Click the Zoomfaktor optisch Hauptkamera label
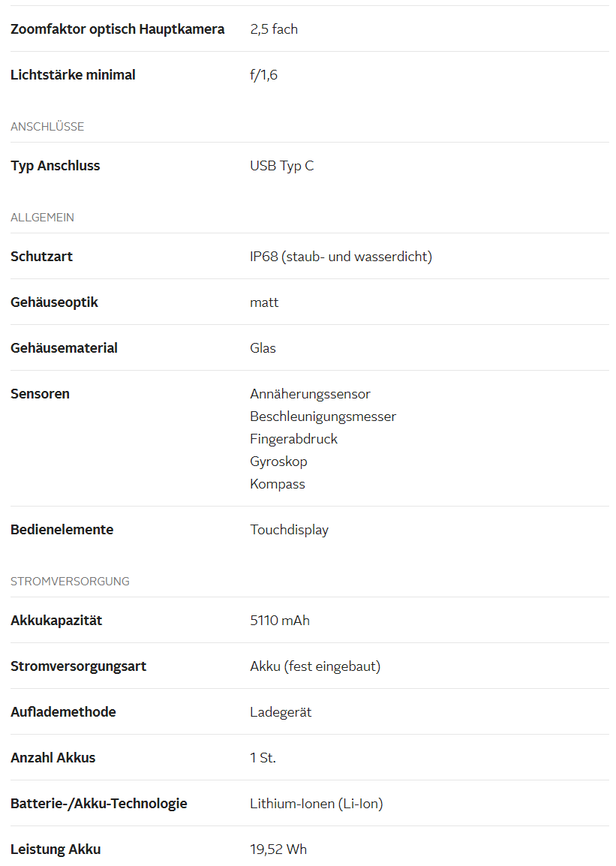 [x=118, y=29]
